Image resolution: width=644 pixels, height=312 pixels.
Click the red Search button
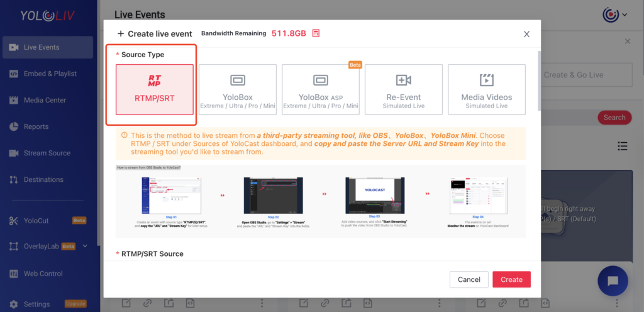pos(614,118)
